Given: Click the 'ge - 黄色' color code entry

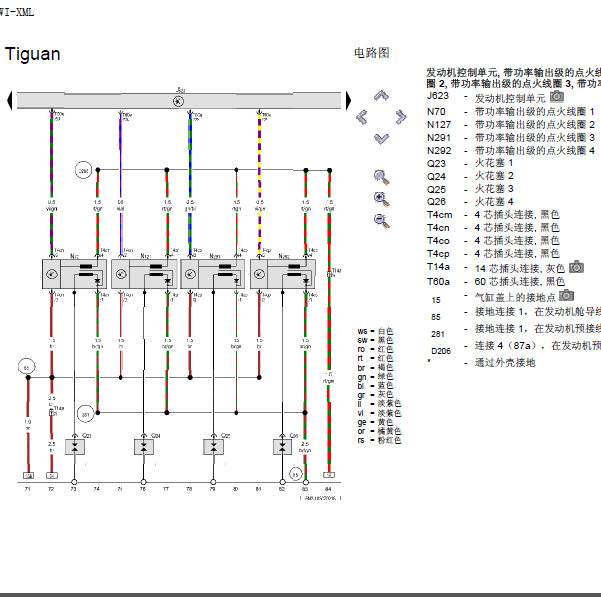Looking at the screenshot, I should click(375, 422).
